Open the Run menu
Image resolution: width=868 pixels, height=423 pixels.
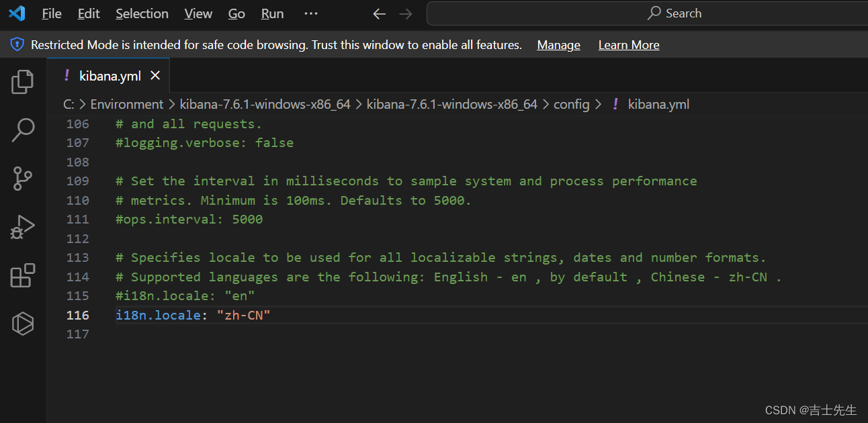click(x=272, y=13)
